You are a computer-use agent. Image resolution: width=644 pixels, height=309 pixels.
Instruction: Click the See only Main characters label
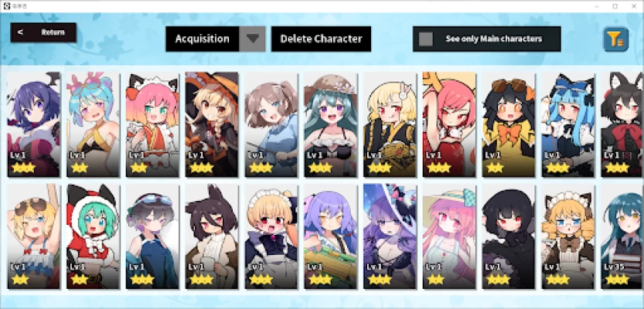tap(494, 39)
